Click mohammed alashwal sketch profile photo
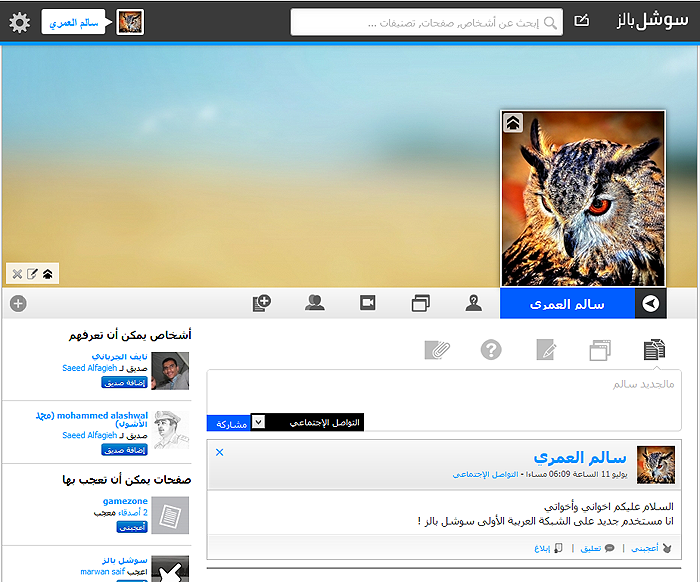700x582 pixels. [171, 430]
